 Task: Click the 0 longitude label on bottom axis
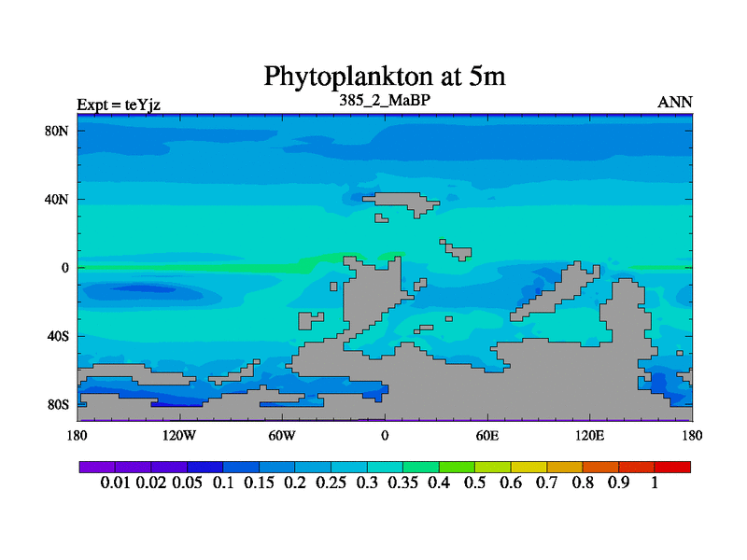[x=384, y=436]
